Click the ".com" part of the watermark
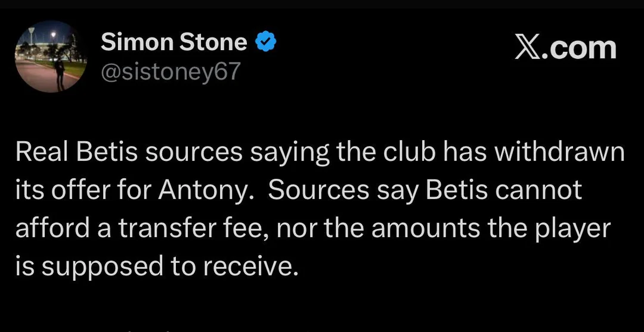This screenshot has width=644, height=332. 579,48
